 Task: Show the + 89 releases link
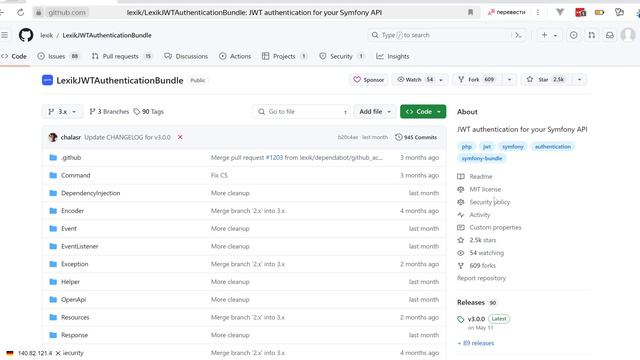[x=476, y=343]
